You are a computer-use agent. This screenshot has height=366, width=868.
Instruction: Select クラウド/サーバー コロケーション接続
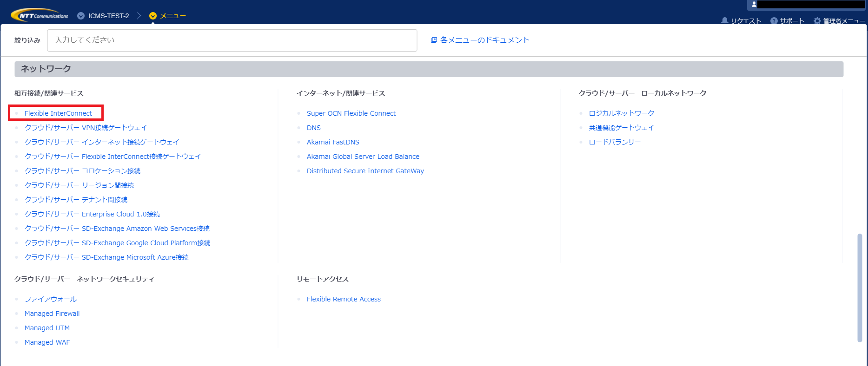(x=82, y=171)
